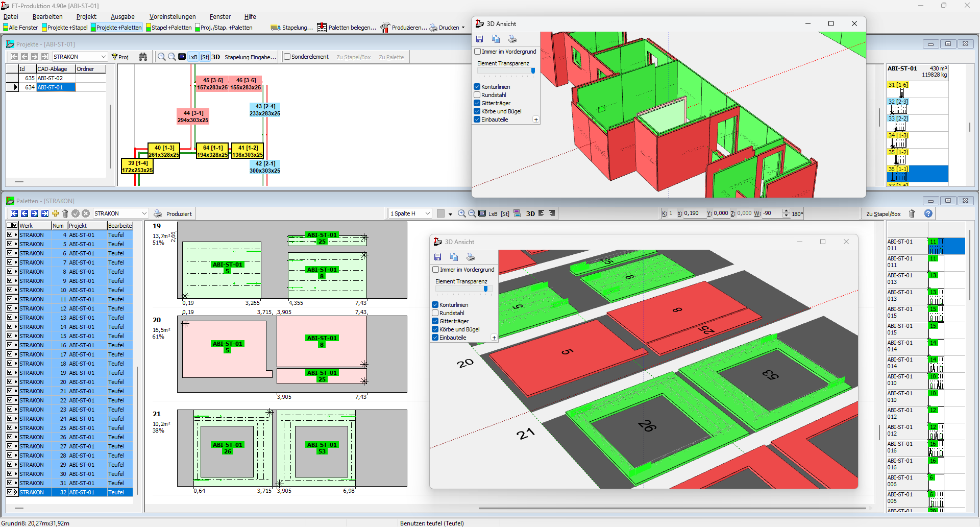Go to first record in Projekte toolbar
980x527 pixels.
click(x=14, y=57)
